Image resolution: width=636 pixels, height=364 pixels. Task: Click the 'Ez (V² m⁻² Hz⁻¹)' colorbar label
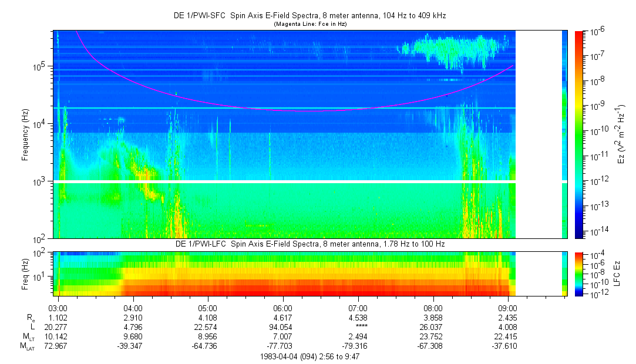coord(621,134)
